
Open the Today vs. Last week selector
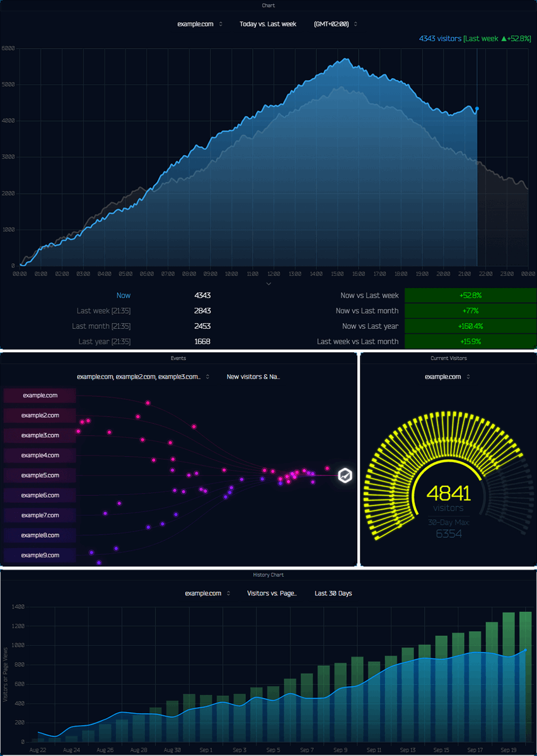(x=268, y=24)
